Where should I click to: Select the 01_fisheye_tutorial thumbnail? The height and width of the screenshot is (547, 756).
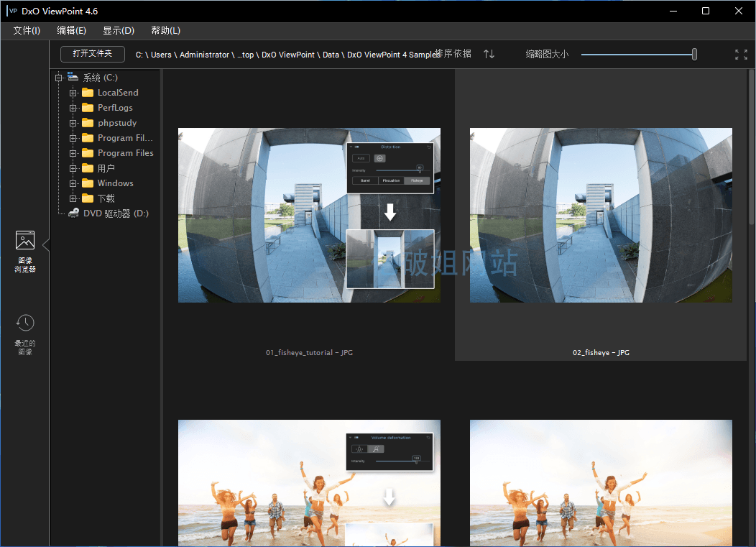309,215
